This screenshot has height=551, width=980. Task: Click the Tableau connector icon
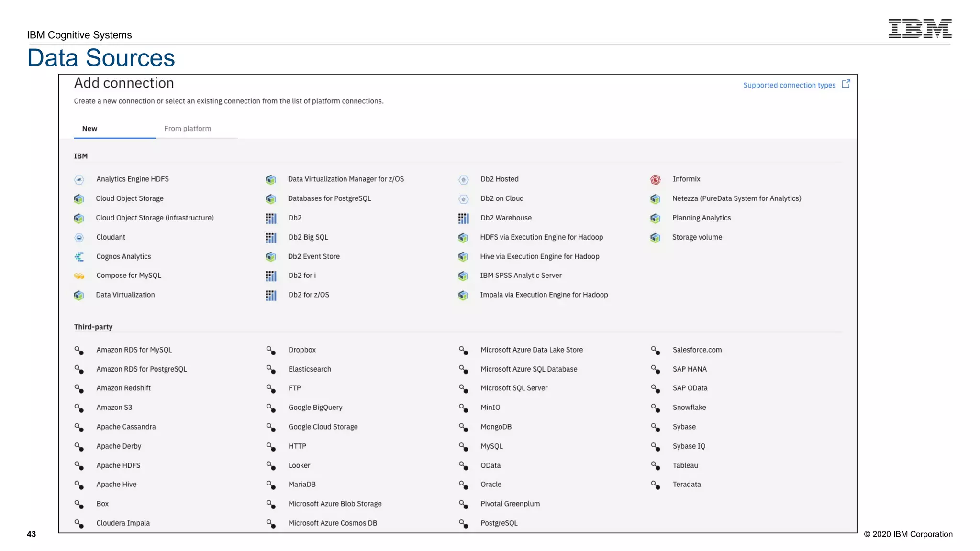click(656, 466)
